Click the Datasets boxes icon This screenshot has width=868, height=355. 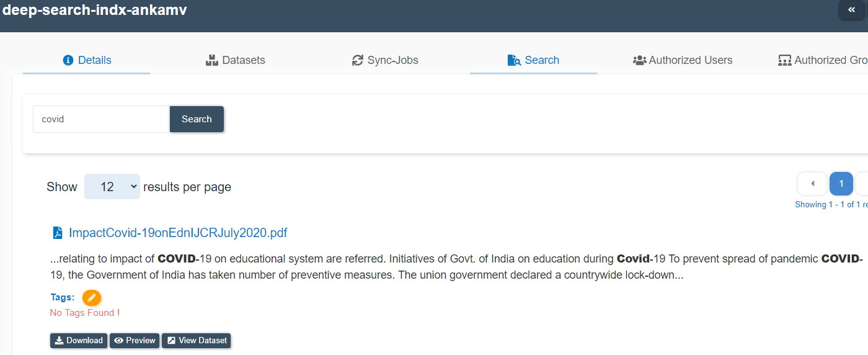(x=213, y=60)
